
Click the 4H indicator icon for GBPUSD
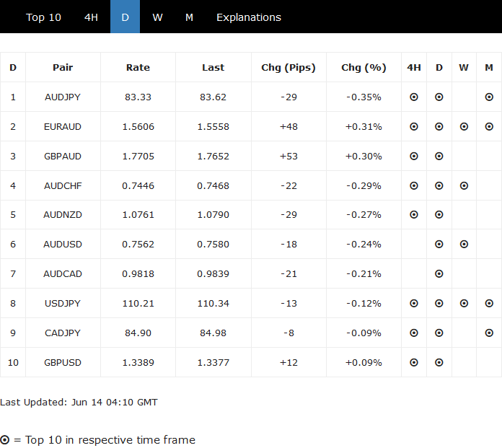tap(414, 363)
